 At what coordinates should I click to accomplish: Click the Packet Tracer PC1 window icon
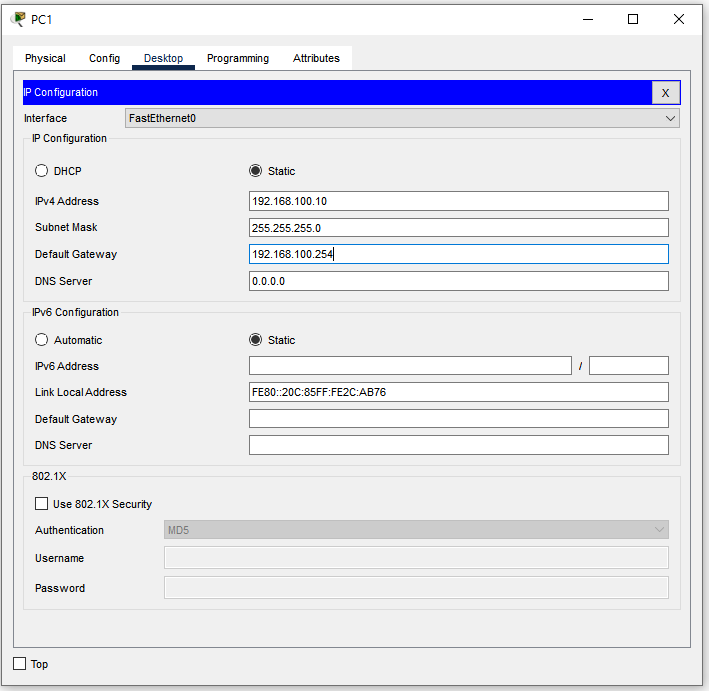(18, 19)
